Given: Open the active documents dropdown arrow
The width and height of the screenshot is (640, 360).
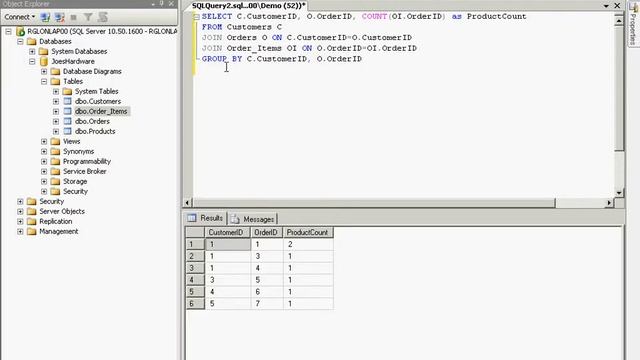Looking at the screenshot, I should click(x=606, y=6).
